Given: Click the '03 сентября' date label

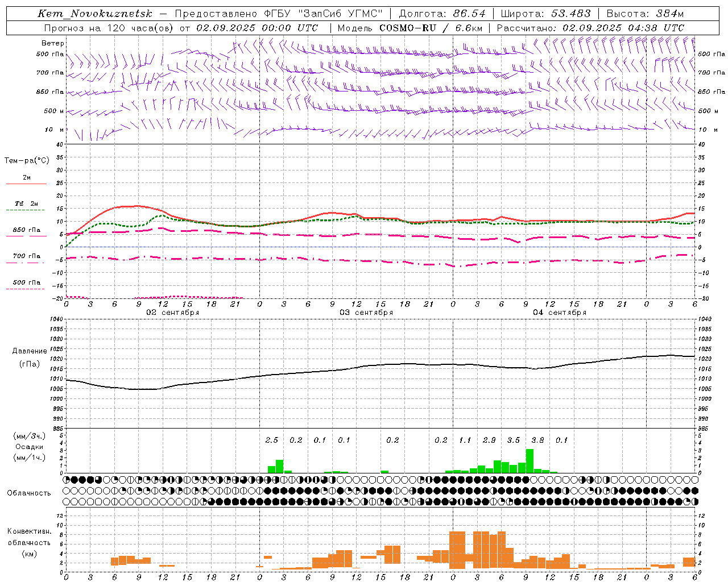Looking at the screenshot, I should pos(366,313).
